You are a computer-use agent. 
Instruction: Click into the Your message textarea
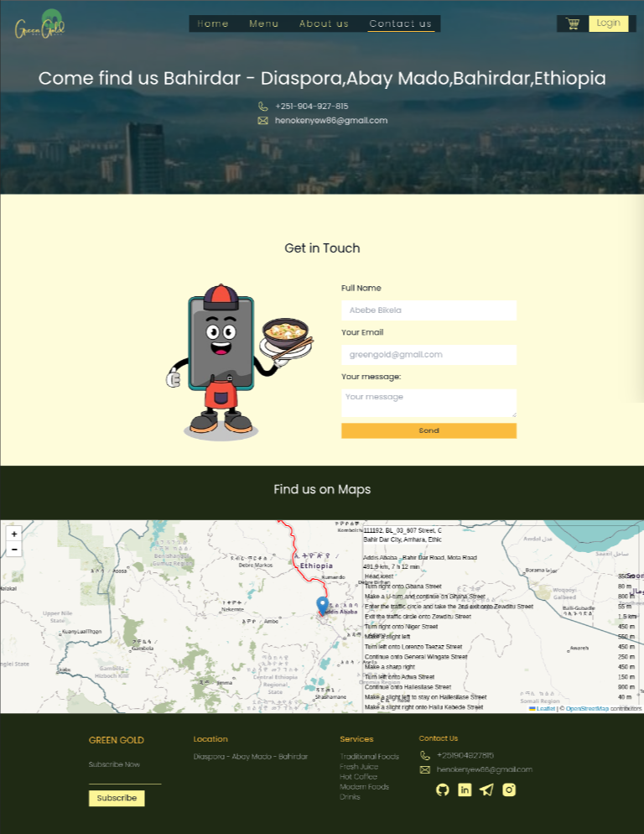pos(428,403)
